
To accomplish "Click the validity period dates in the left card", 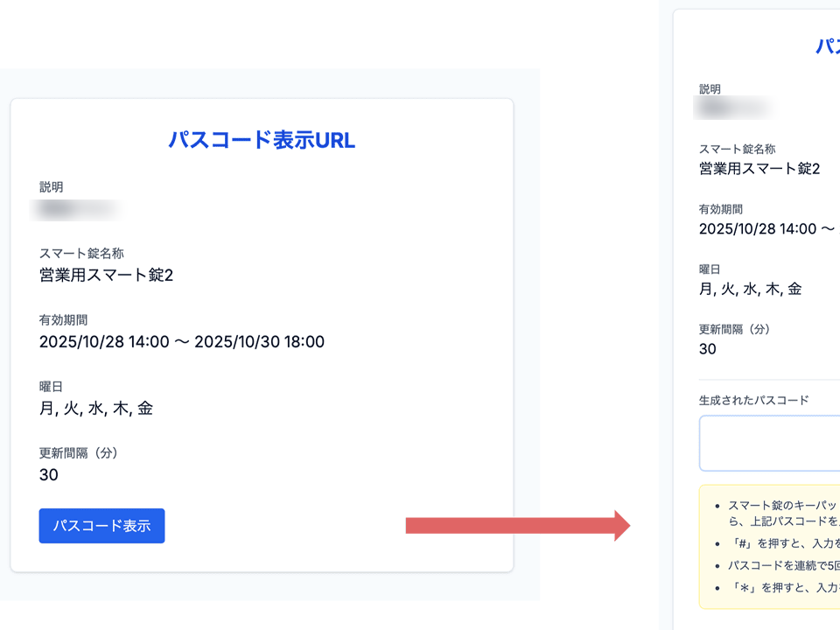I will (182, 342).
